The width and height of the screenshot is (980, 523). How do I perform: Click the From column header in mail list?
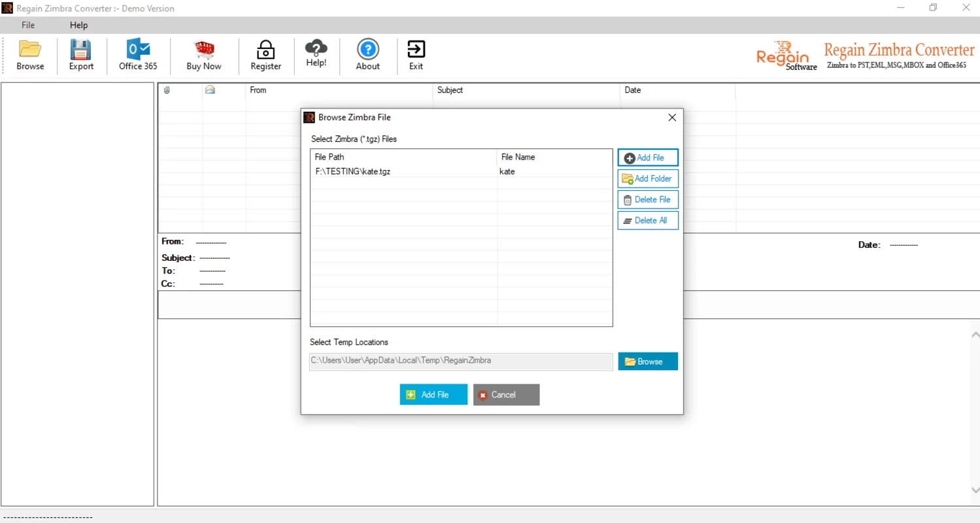point(339,90)
